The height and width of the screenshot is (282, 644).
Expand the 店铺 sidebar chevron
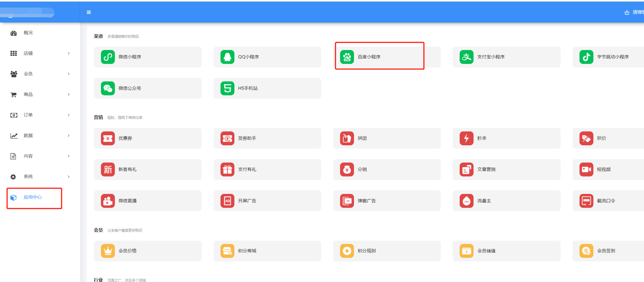coord(69,53)
